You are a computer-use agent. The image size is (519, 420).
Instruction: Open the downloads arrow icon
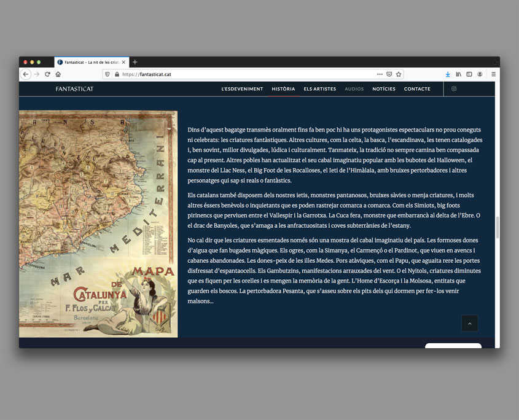[448, 74]
